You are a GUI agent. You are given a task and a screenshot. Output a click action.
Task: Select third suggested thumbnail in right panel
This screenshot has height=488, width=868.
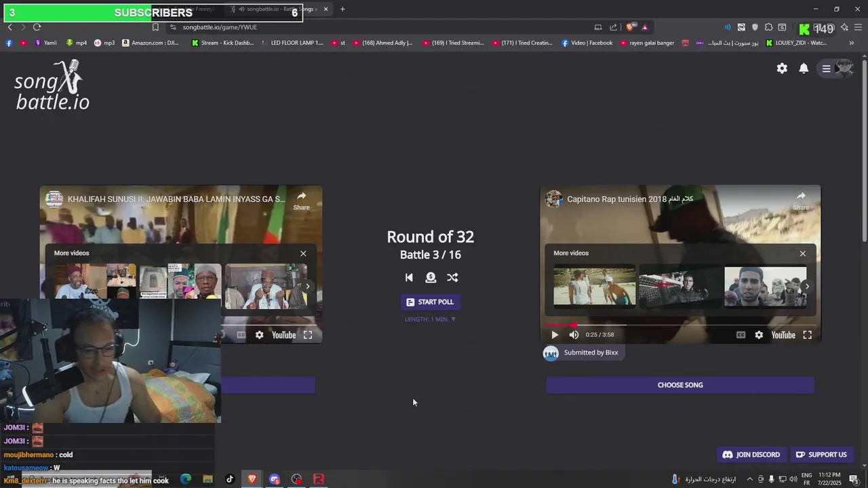766,287
